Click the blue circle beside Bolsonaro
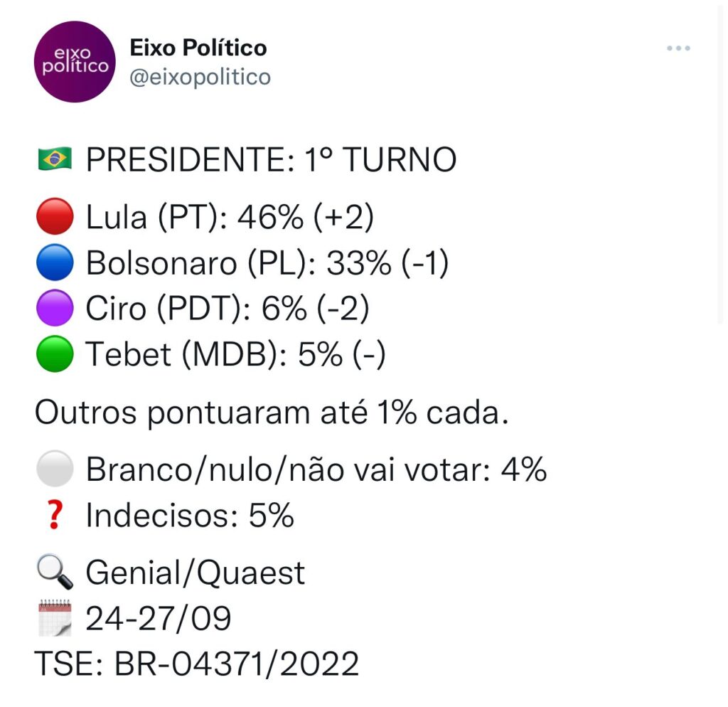 pos(54,263)
